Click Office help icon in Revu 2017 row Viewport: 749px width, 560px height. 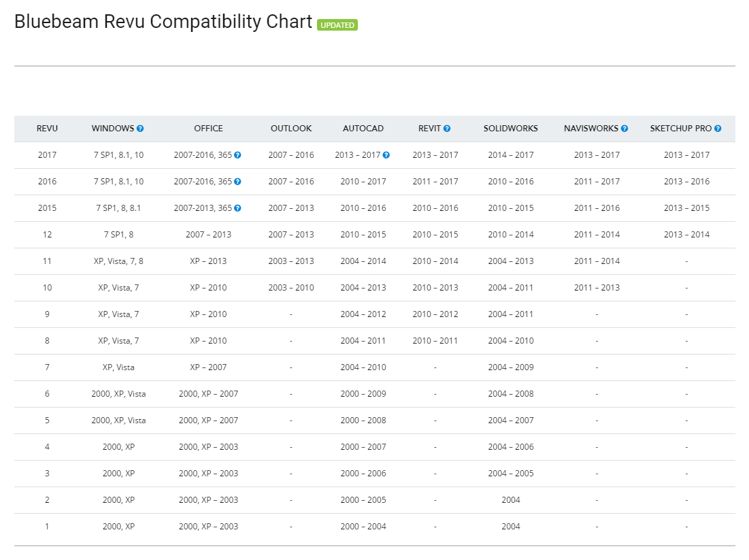237,155
